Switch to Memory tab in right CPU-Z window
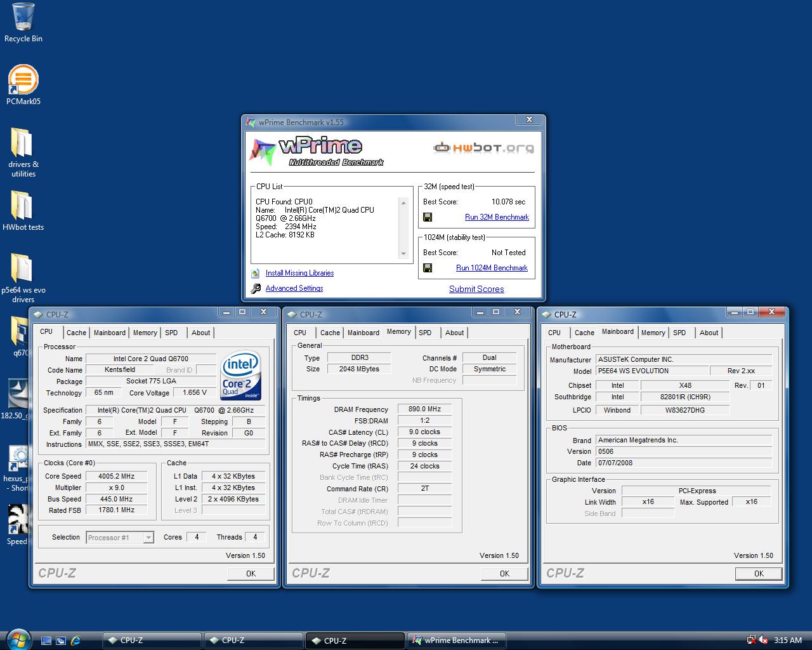The height and width of the screenshot is (650, 812). tap(653, 333)
